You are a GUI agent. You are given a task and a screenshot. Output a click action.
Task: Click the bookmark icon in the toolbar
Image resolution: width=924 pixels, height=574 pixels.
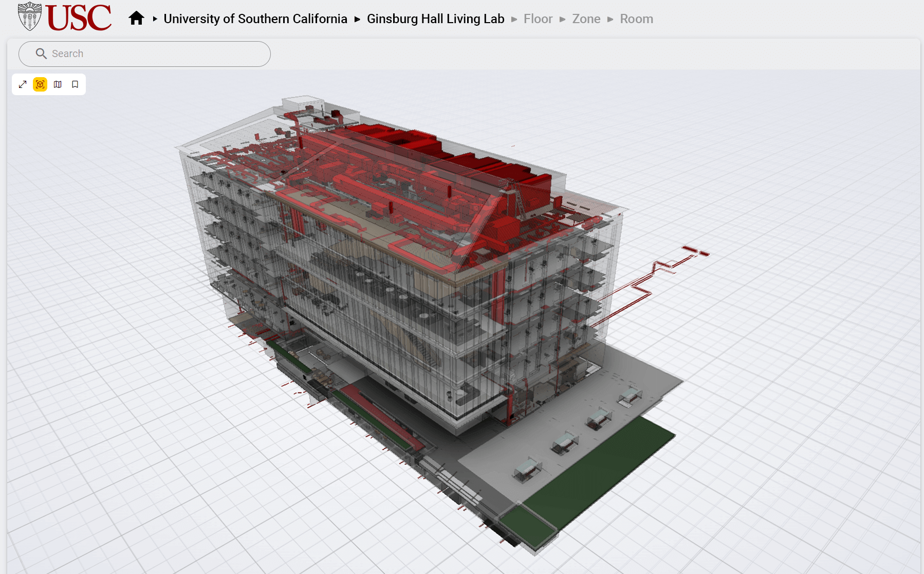pyautogui.click(x=75, y=84)
